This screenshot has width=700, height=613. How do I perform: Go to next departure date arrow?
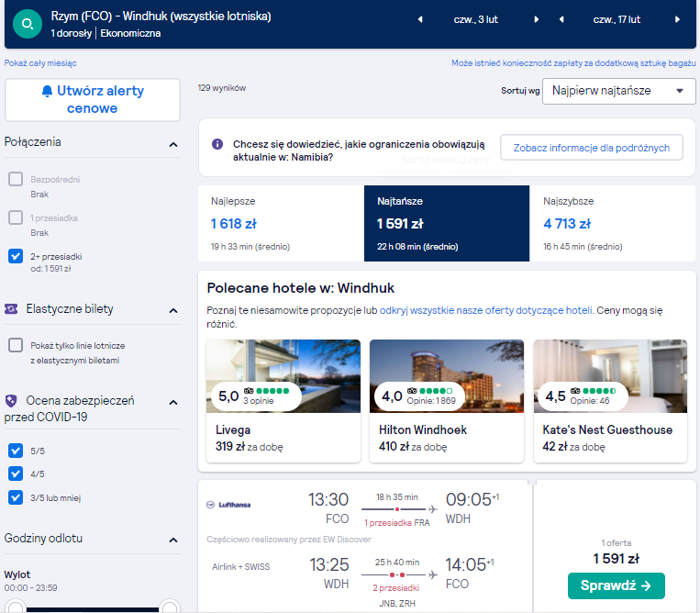[x=537, y=19]
